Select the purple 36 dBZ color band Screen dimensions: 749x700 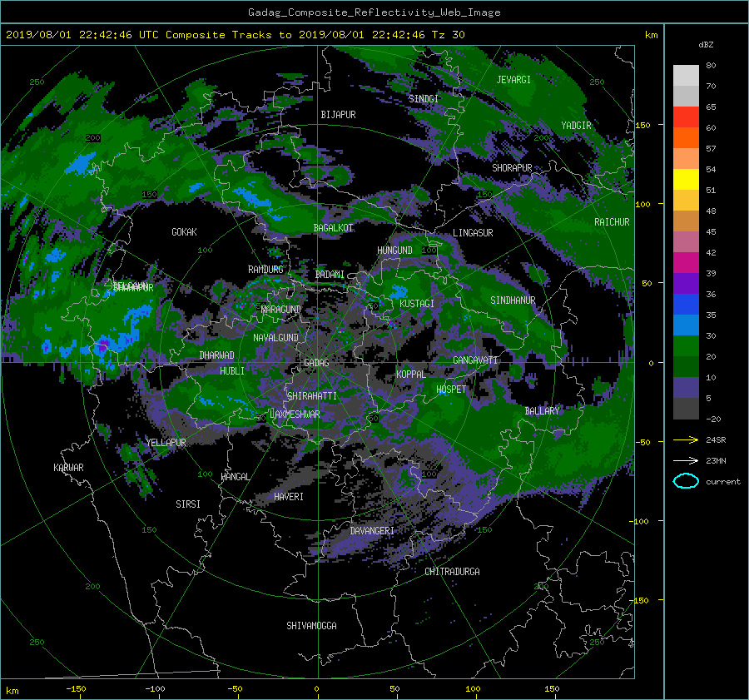[686, 284]
